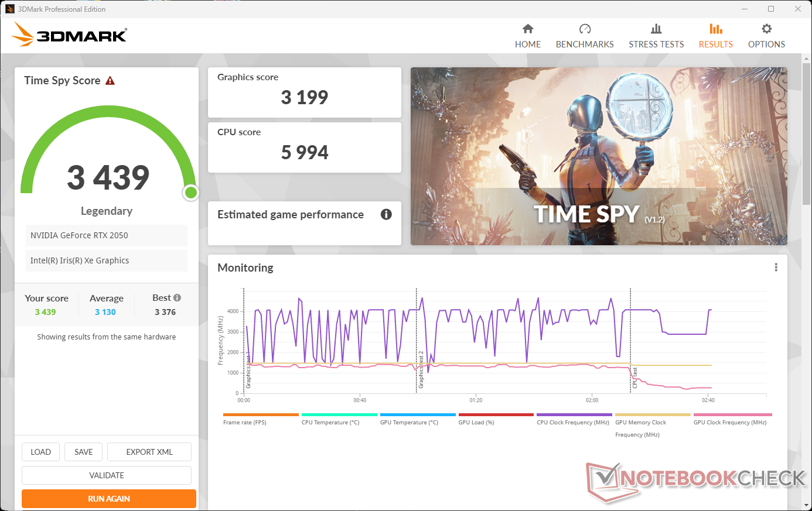
Task: Click the SAVE button
Action: pyautogui.click(x=83, y=452)
